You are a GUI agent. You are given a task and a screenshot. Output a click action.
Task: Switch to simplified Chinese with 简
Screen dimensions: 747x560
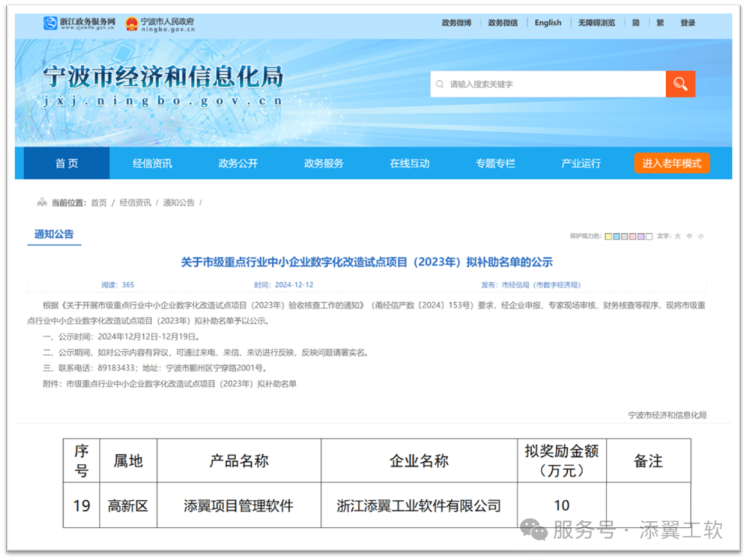click(x=636, y=23)
